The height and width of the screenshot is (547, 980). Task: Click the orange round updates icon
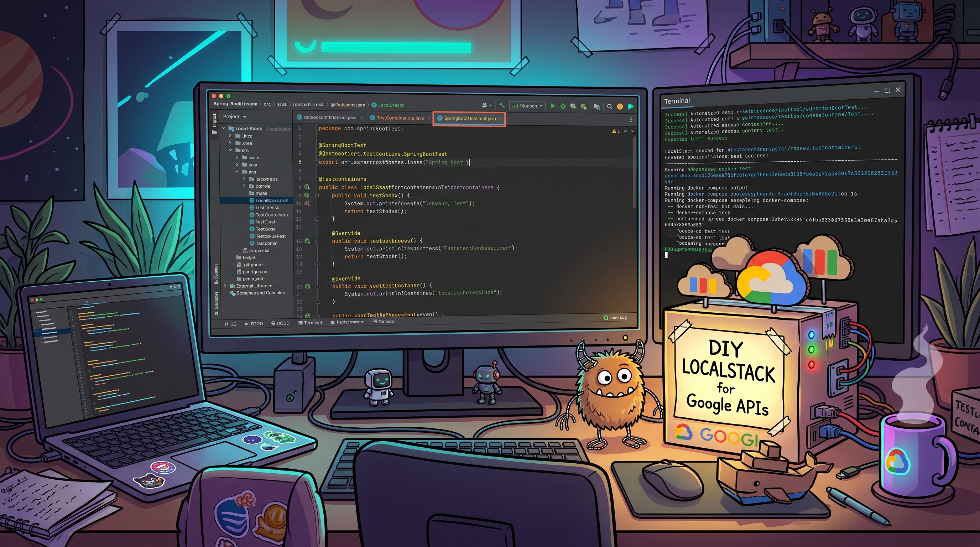click(x=620, y=106)
